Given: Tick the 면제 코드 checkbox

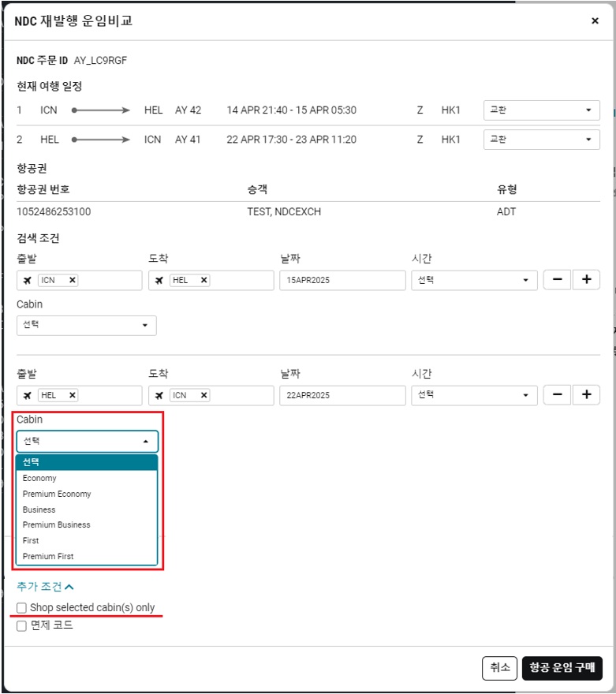Looking at the screenshot, I should (21, 626).
